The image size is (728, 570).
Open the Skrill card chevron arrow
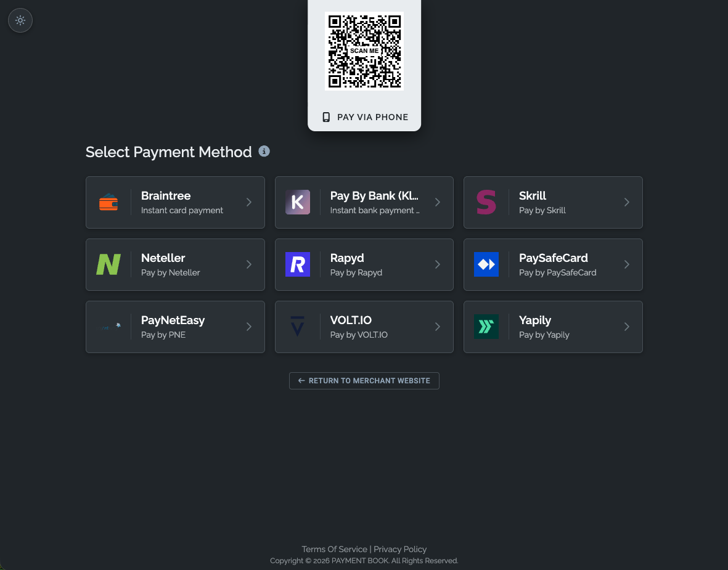point(627,202)
